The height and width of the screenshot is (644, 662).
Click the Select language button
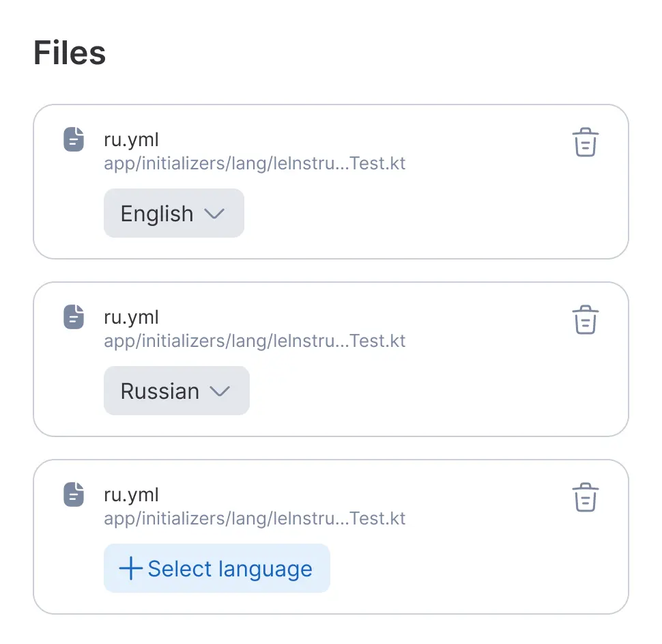(x=217, y=568)
